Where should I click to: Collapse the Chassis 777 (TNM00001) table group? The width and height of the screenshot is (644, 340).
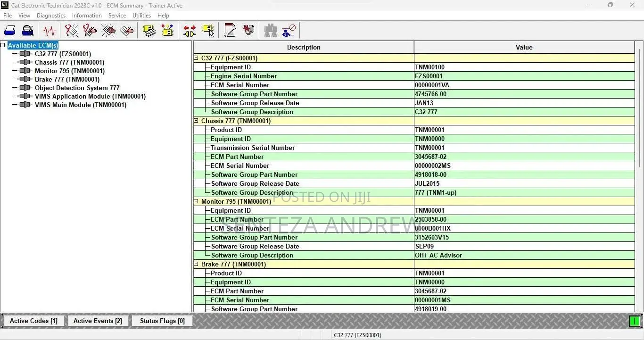(x=196, y=121)
